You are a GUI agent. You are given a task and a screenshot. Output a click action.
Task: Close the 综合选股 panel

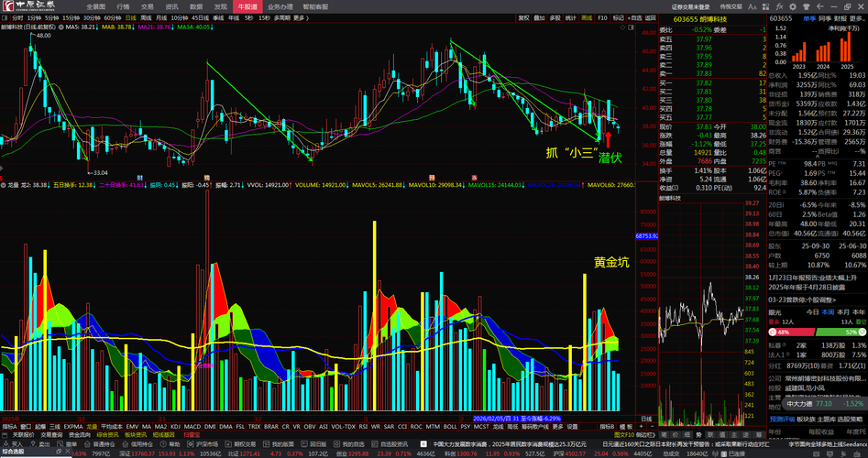tap(66, 453)
